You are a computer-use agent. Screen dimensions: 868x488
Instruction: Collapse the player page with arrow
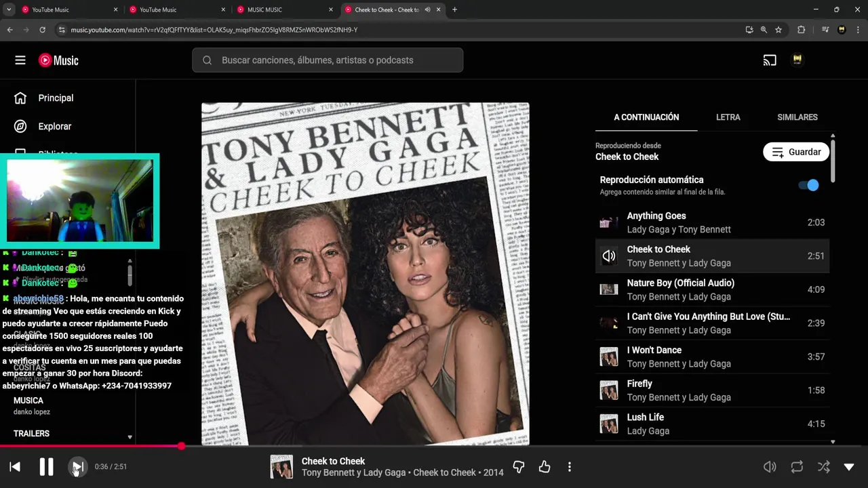click(x=849, y=466)
